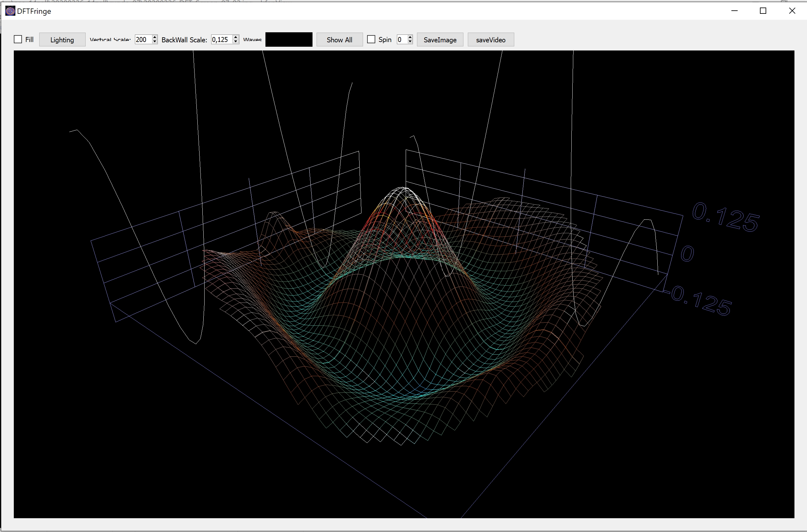Increase Vertical Scale with up arrow
This screenshot has width=807, height=532.
pyautogui.click(x=155, y=37)
